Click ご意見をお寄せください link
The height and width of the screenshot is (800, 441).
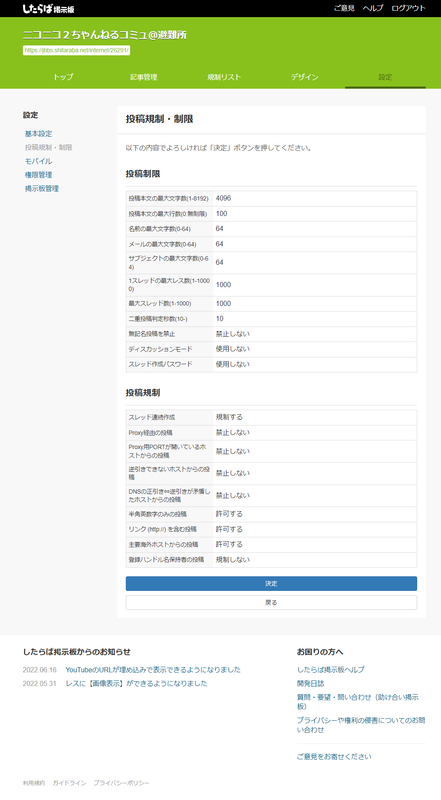coord(334,757)
